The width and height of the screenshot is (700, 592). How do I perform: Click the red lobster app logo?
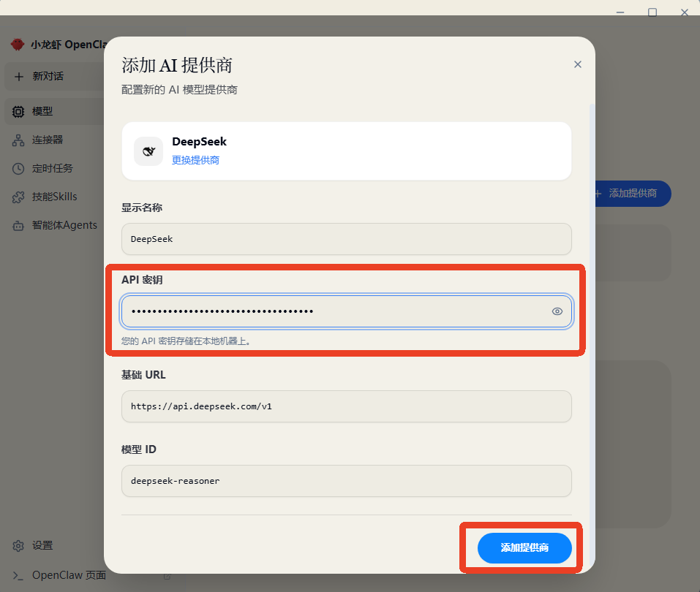pos(18,45)
